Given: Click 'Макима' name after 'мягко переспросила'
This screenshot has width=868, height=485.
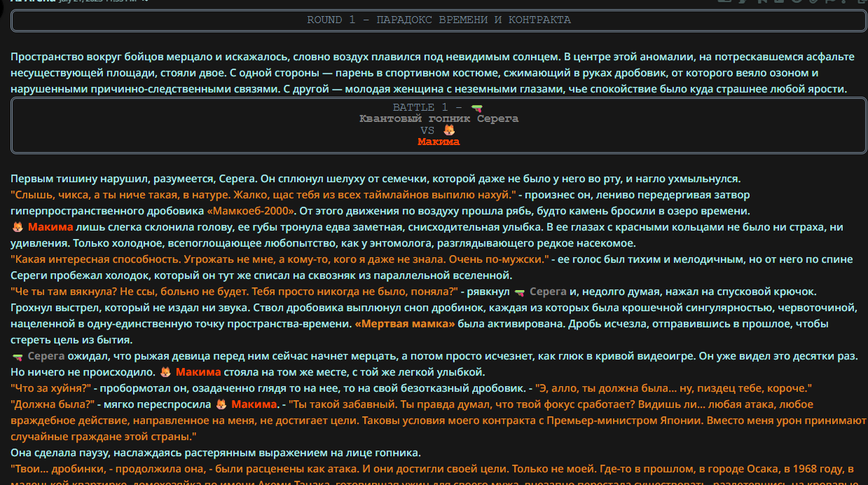Looking at the screenshot, I should click(x=254, y=404).
